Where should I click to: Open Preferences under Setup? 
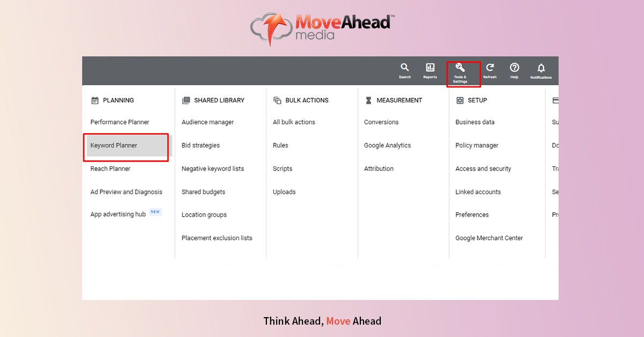point(472,215)
